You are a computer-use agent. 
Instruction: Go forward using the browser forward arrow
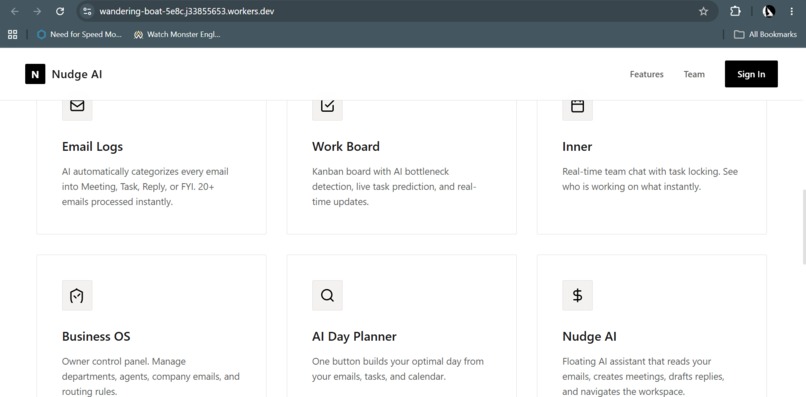tap(37, 11)
